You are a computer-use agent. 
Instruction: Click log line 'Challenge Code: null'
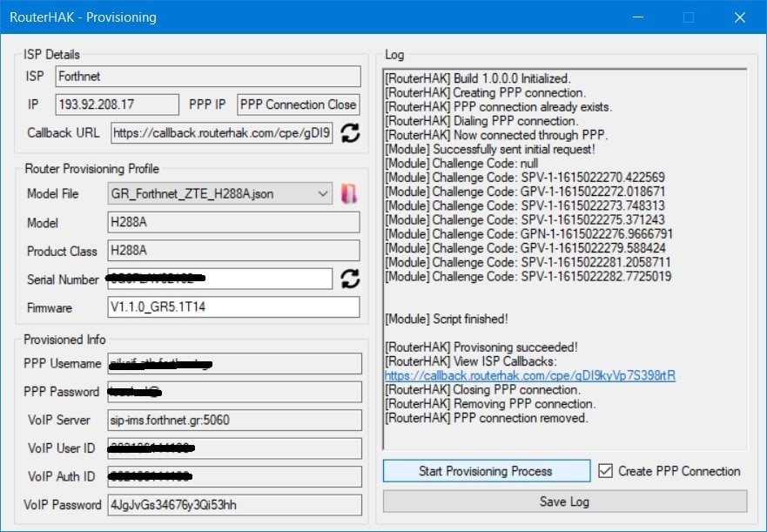461,163
